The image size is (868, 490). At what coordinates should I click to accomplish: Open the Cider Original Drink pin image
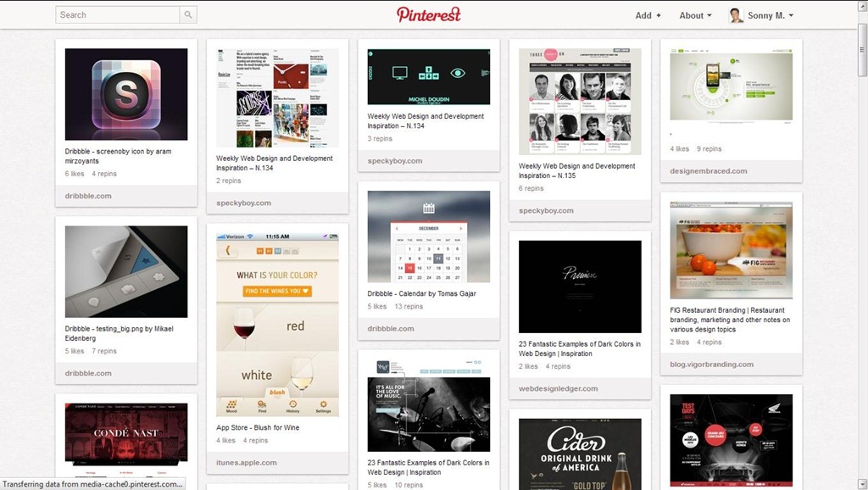pos(580,454)
